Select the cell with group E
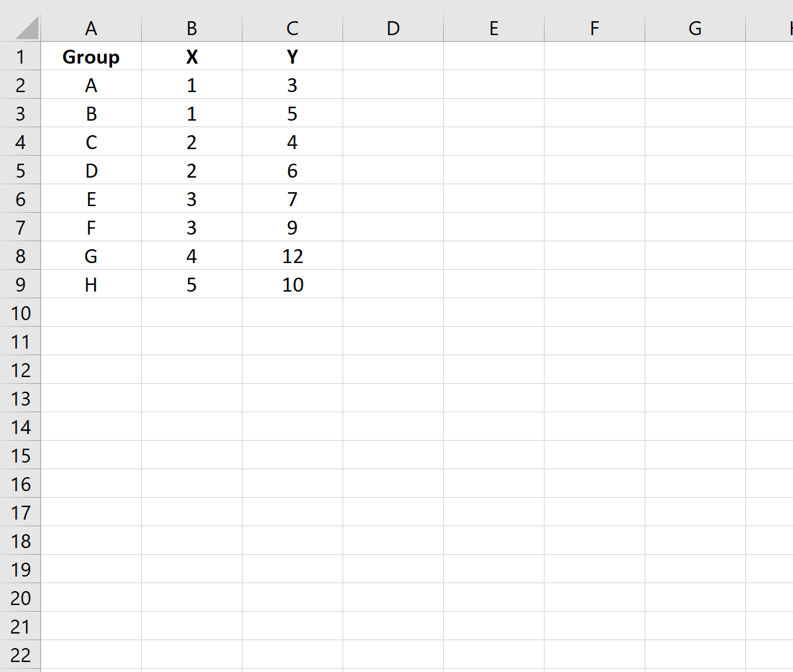This screenshot has width=793, height=672. pos(91,199)
